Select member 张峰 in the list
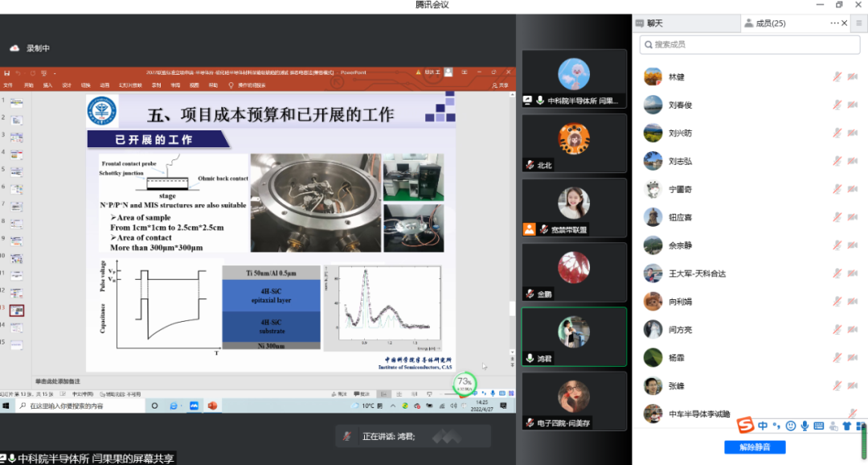The height and width of the screenshot is (465, 868). click(750, 385)
